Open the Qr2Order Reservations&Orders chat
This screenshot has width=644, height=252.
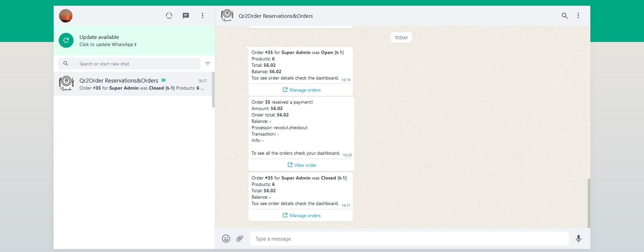tap(134, 84)
